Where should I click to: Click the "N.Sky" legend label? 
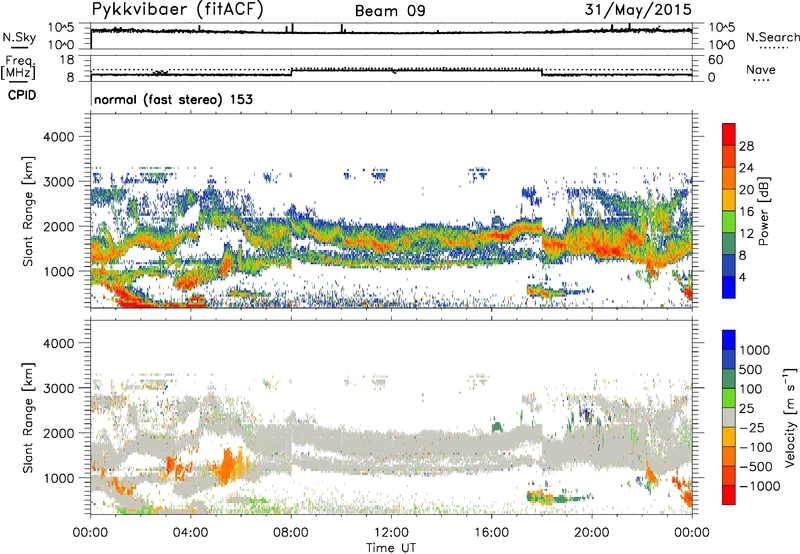point(19,37)
